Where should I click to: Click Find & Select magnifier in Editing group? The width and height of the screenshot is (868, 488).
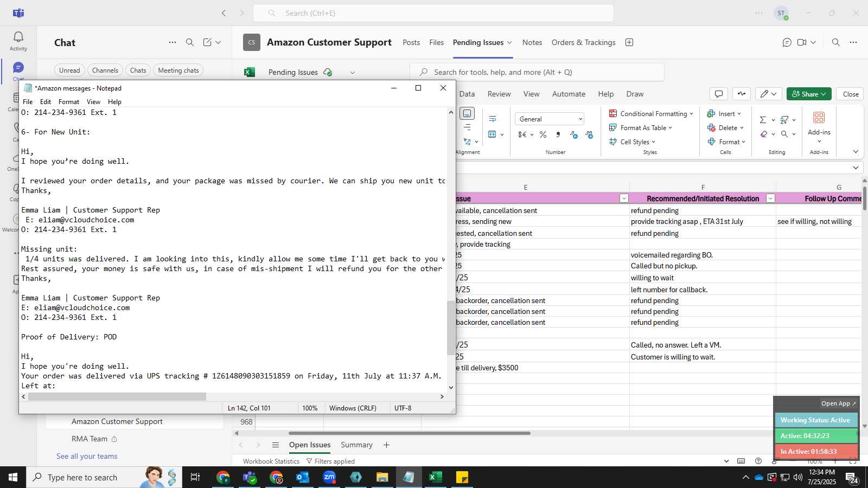[x=784, y=134]
